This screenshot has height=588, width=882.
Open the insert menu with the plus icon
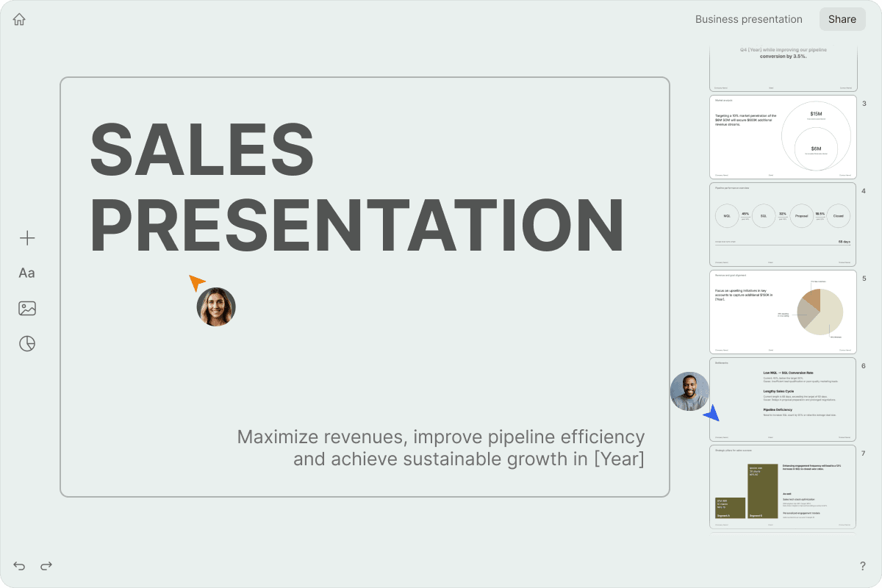(26, 237)
